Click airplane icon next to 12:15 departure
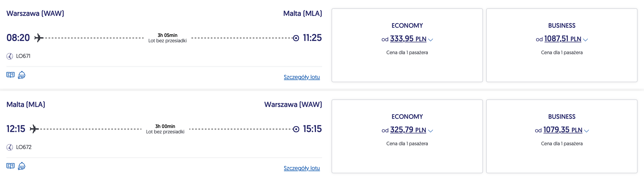The height and width of the screenshot is (180, 644). pyautogui.click(x=34, y=129)
